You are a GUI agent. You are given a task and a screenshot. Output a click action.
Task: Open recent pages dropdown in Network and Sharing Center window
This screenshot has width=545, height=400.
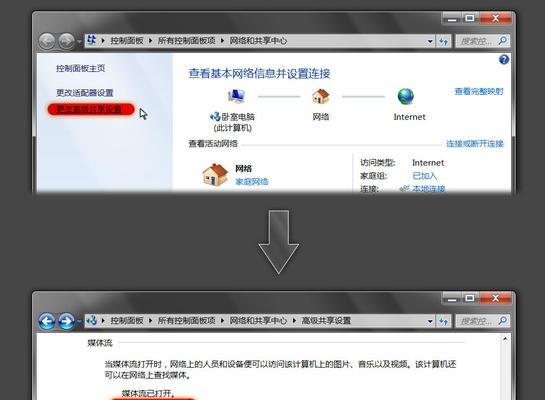[x=79, y=41]
